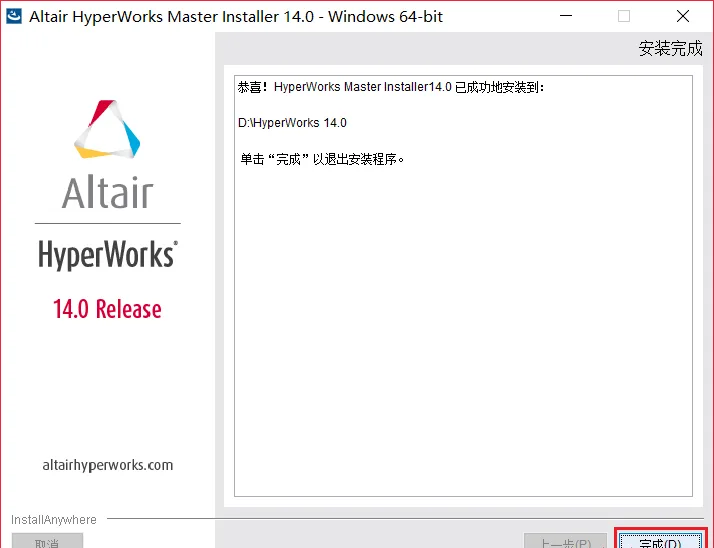Click the maximize window button
714x548 pixels.
[624, 16]
